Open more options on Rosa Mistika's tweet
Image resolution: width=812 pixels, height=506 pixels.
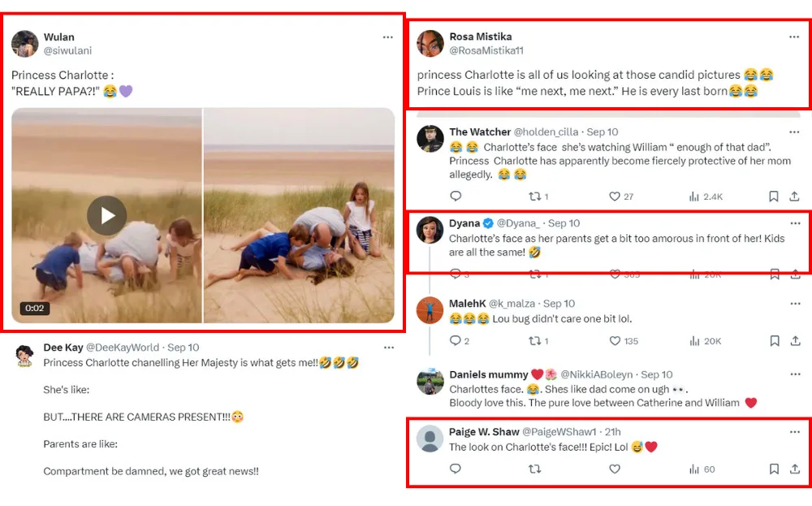[794, 37]
